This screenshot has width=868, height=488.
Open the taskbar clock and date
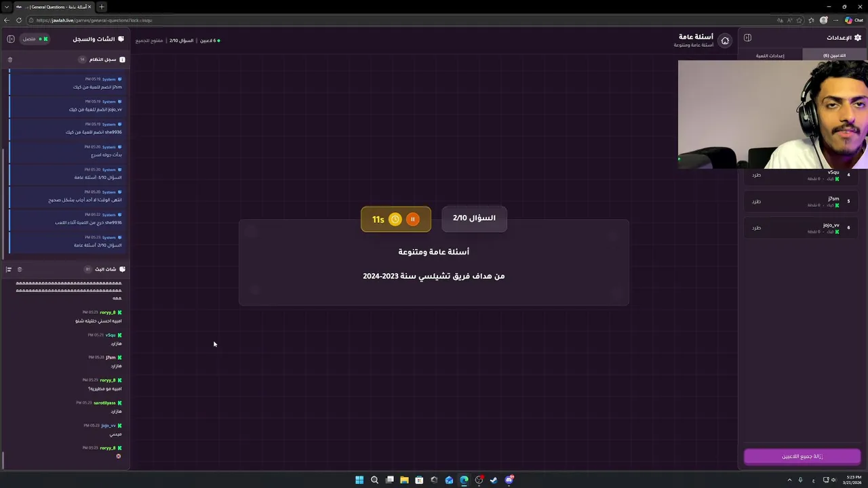pyautogui.click(x=854, y=480)
